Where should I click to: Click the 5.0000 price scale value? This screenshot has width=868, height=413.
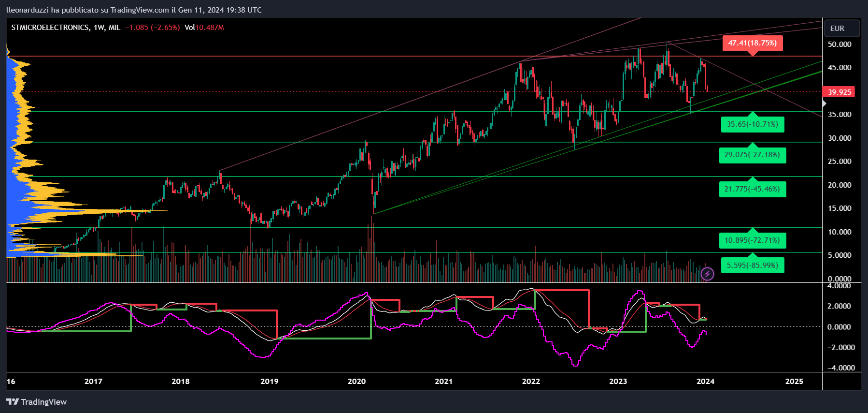coord(840,255)
